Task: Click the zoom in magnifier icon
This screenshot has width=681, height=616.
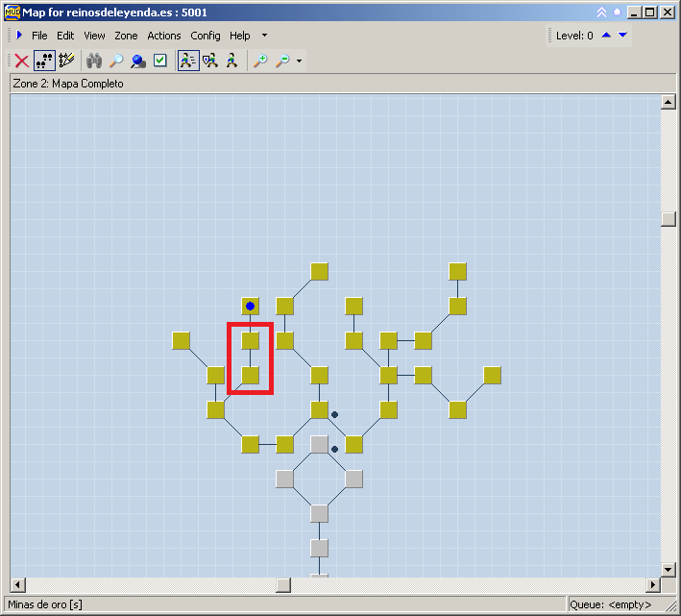Action: tap(260, 61)
